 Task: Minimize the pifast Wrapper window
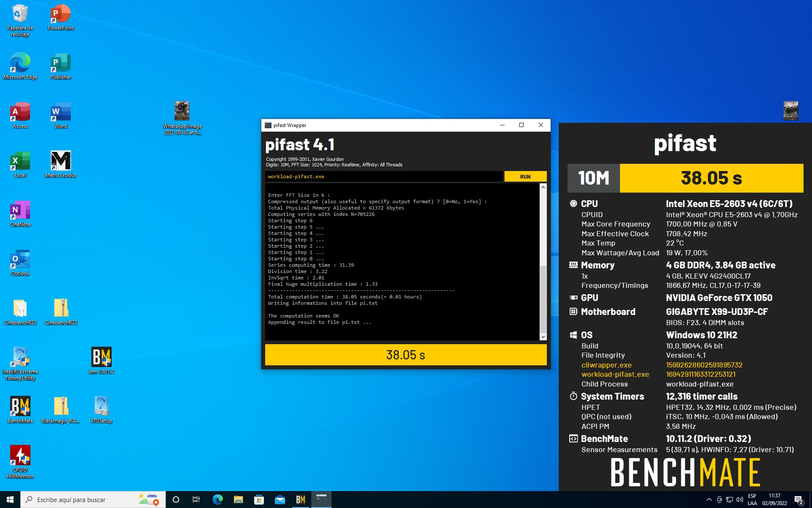(502, 125)
